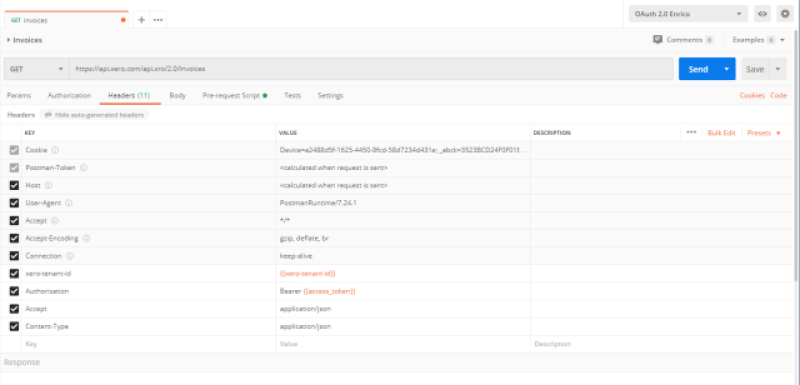Uncheck the Host header checkbox
This screenshot has height=385, width=800.
click(14, 186)
